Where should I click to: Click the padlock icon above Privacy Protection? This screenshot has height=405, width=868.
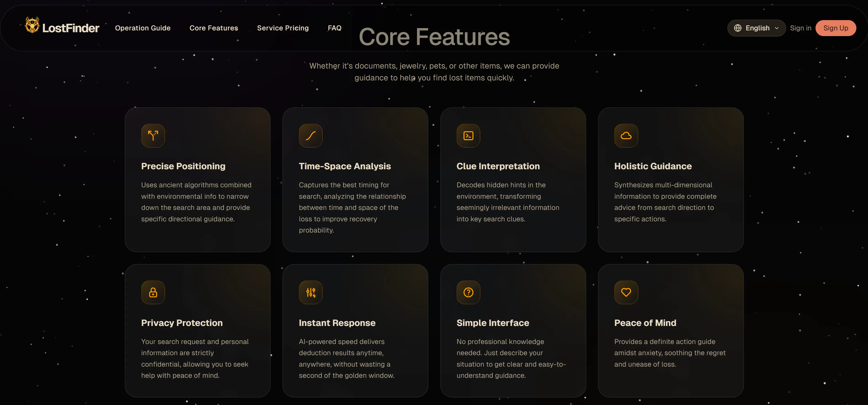pos(153,292)
